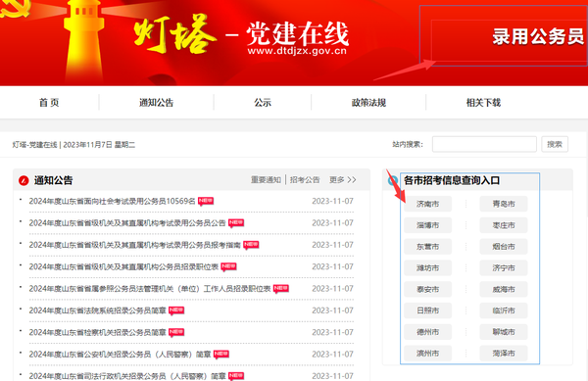588x381 pixels.
Task: Open 青岛市 recruitment info entry
Action: pyautogui.click(x=504, y=204)
